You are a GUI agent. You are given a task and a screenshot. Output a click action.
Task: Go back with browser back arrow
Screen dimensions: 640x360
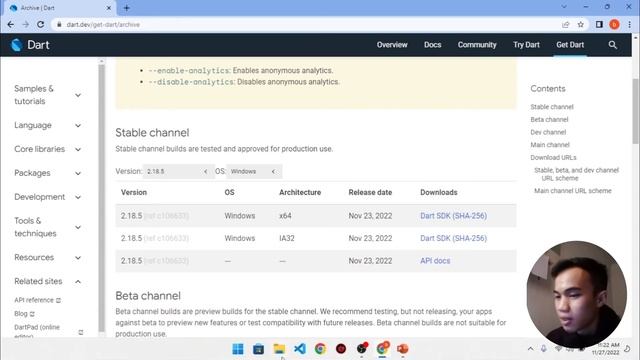click(x=11, y=24)
